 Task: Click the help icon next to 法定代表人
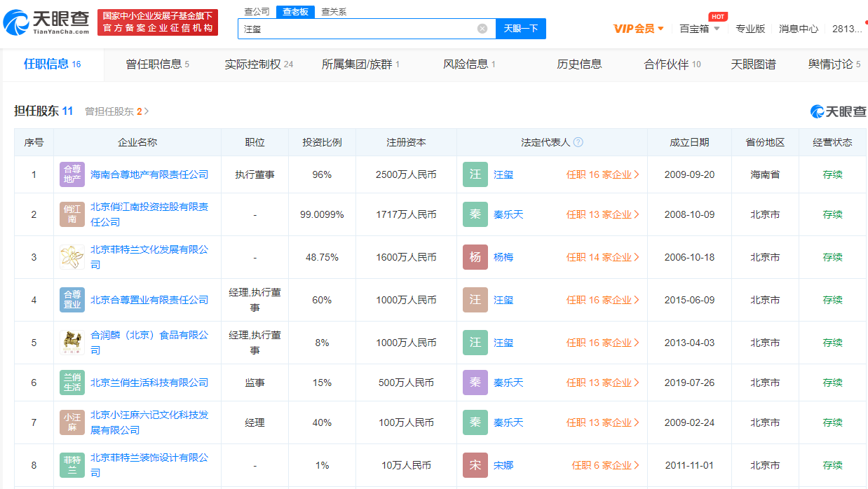578,142
